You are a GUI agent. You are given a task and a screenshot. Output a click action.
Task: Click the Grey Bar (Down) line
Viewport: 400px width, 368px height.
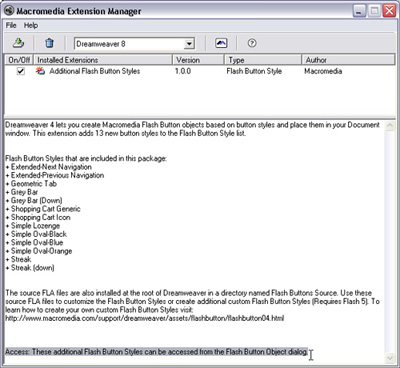coord(34,201)
